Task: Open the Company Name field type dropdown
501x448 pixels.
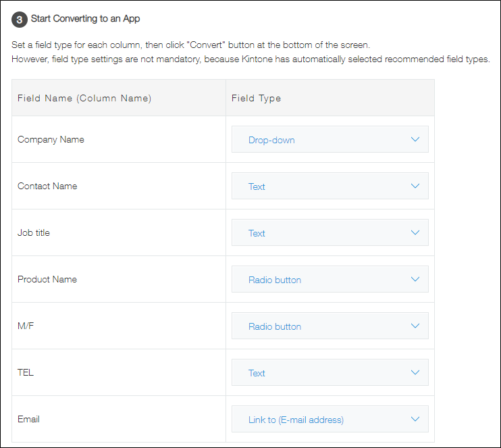Action: pyautogui.click(x=329, y=140)
